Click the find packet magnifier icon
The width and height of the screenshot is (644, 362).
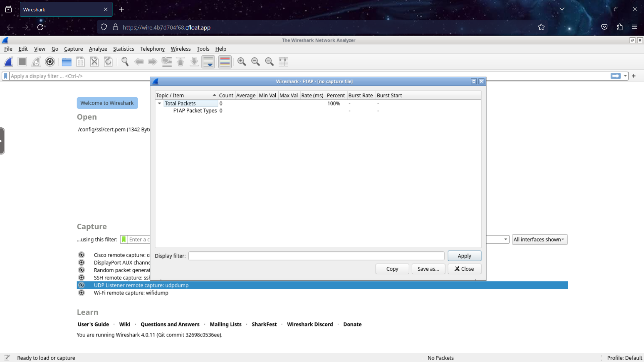125,62
